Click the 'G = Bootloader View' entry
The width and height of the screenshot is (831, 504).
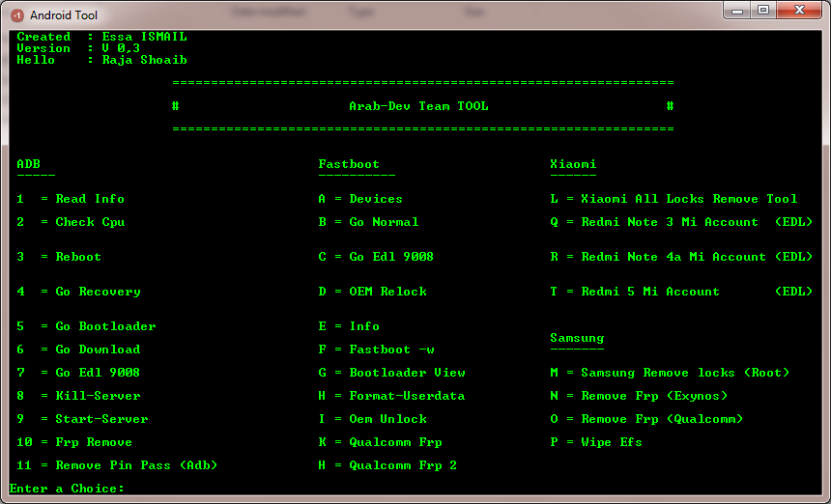391,373
